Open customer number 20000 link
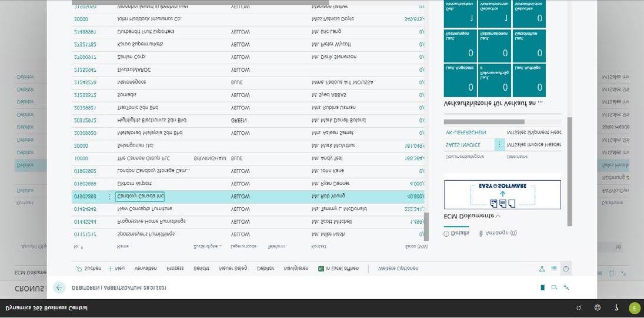 pos(81,145)
